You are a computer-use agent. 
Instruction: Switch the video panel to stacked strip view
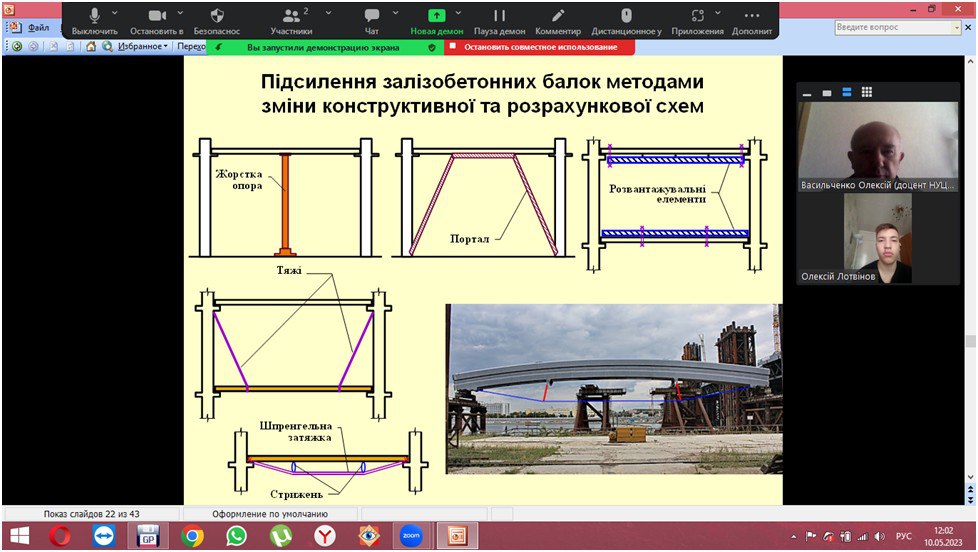click(x=846, y=92)
